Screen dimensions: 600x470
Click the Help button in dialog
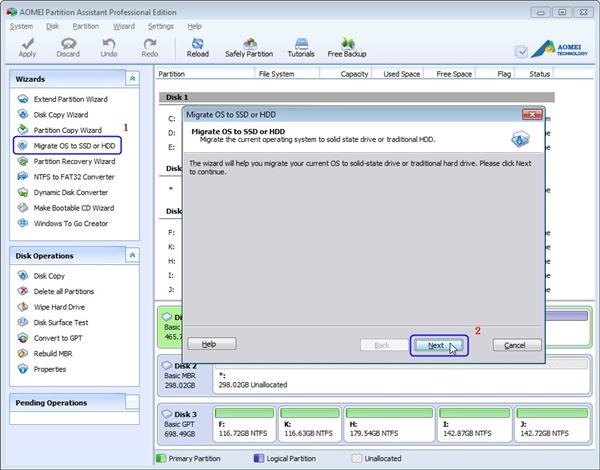[212, 344]
